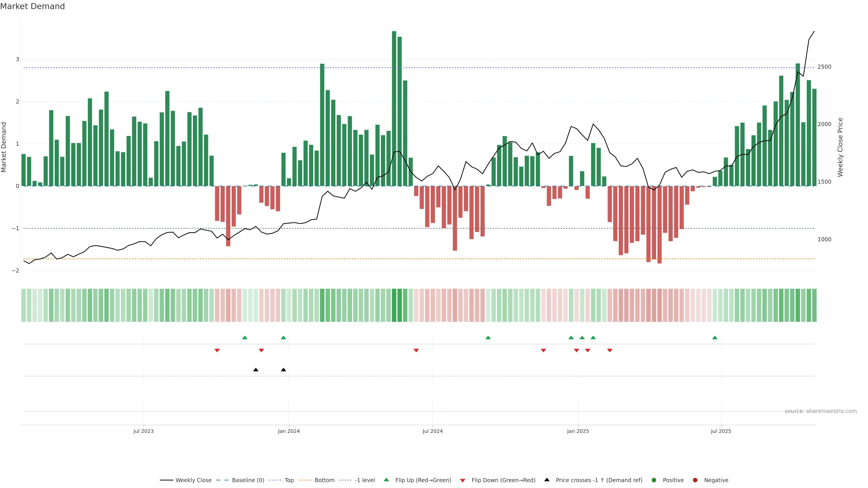This screenshot has height=488, width=868.
Task: Click the Jul 2024 x-axis label
Action: coord(433,432)
